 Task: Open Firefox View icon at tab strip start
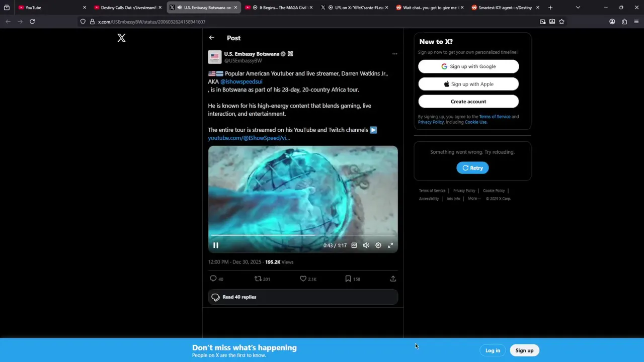[x=7, y=8]
